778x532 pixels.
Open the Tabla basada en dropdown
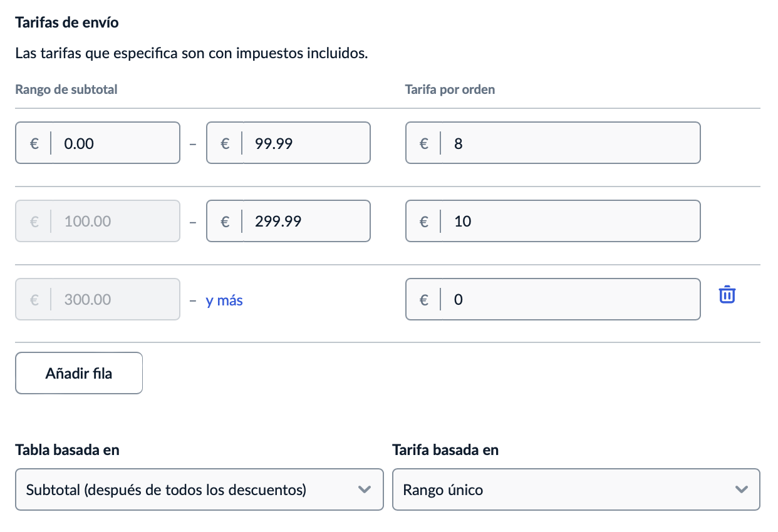[199, 489]
